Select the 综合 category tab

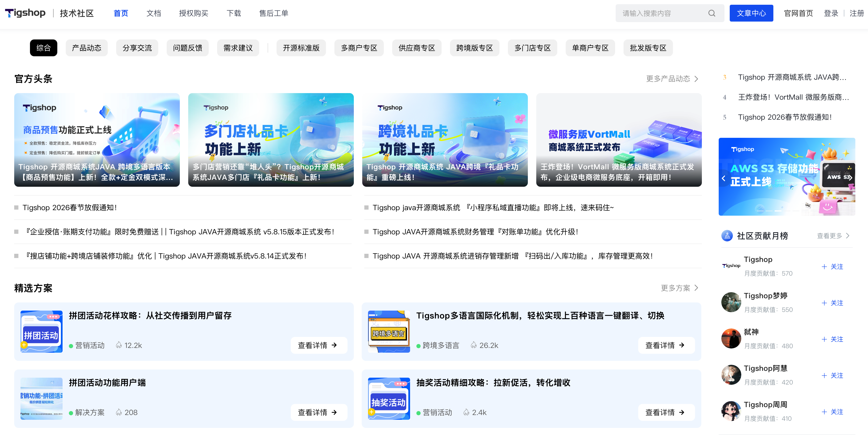(43, 48)
